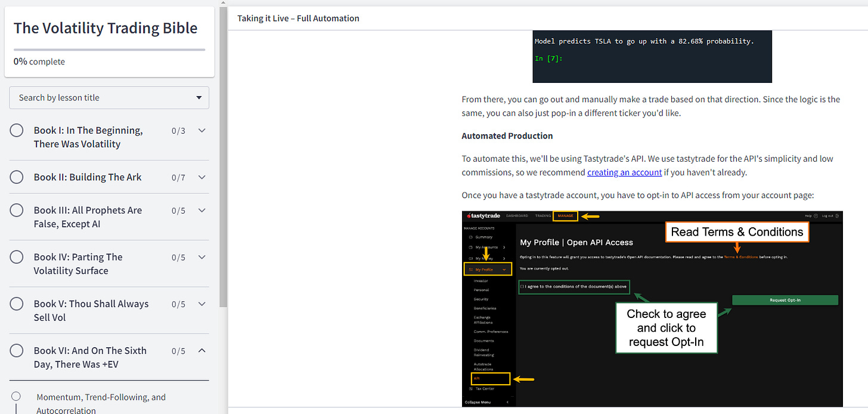This screenshot has height=414, width=868.
Task: Select Book VI: And On The Sixth Day title
Action: 90,357
